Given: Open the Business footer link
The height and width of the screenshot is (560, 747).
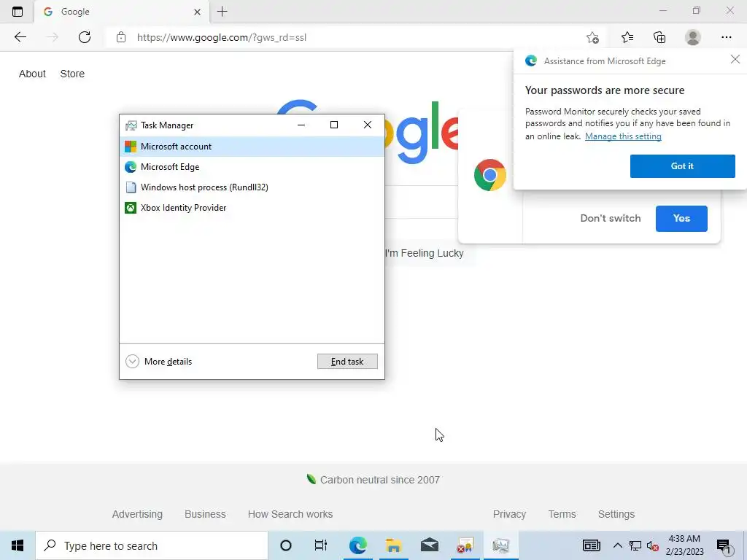Looking at the screenshot, I should 205,514.
